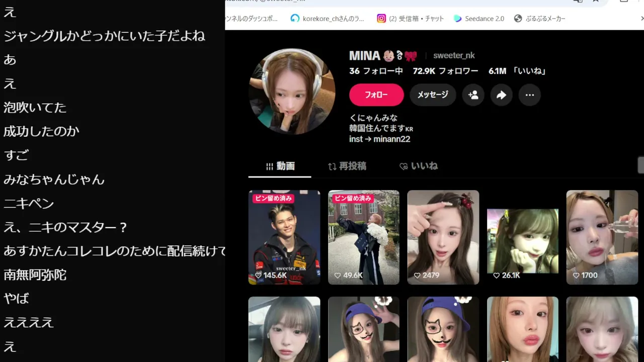Follow MINA with the フォロー button
Viewport: 644px width, 362px height.
click(376, 95)
